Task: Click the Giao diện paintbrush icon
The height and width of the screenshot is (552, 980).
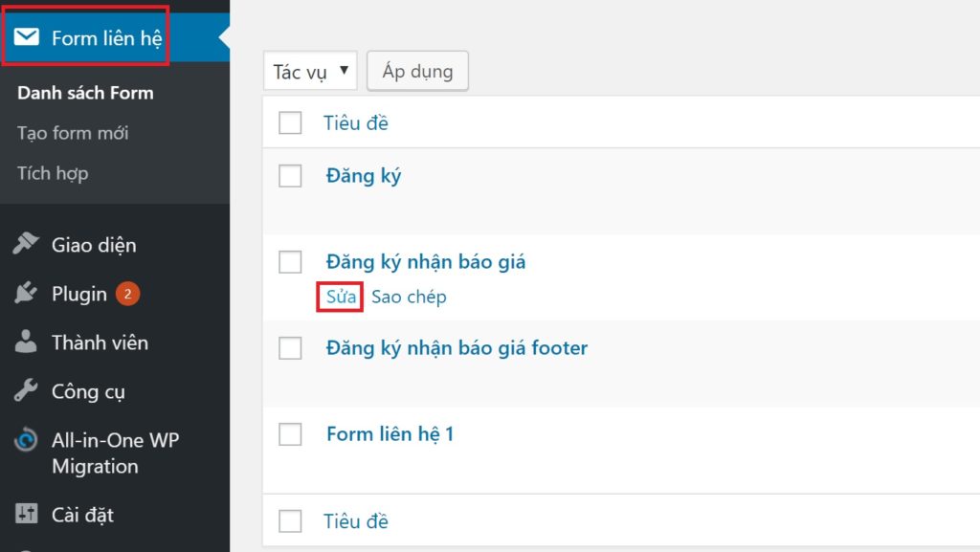Action: point(26,245)
